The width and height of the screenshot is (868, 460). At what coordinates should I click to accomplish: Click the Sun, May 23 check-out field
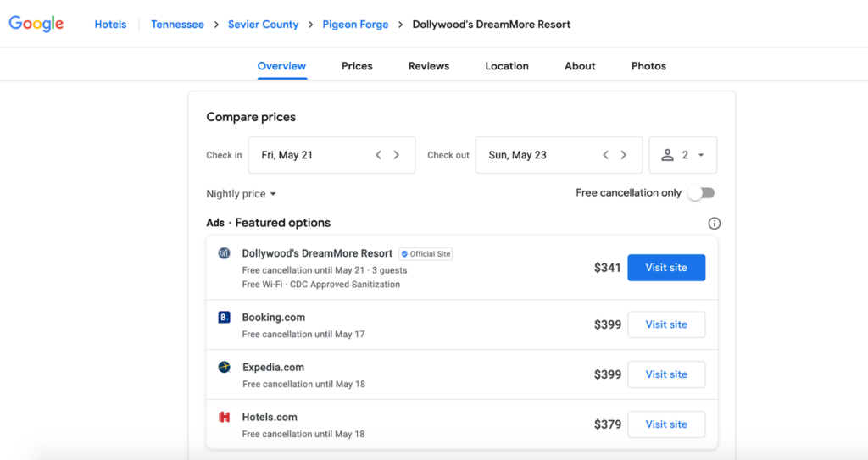[x=559, y=155]
